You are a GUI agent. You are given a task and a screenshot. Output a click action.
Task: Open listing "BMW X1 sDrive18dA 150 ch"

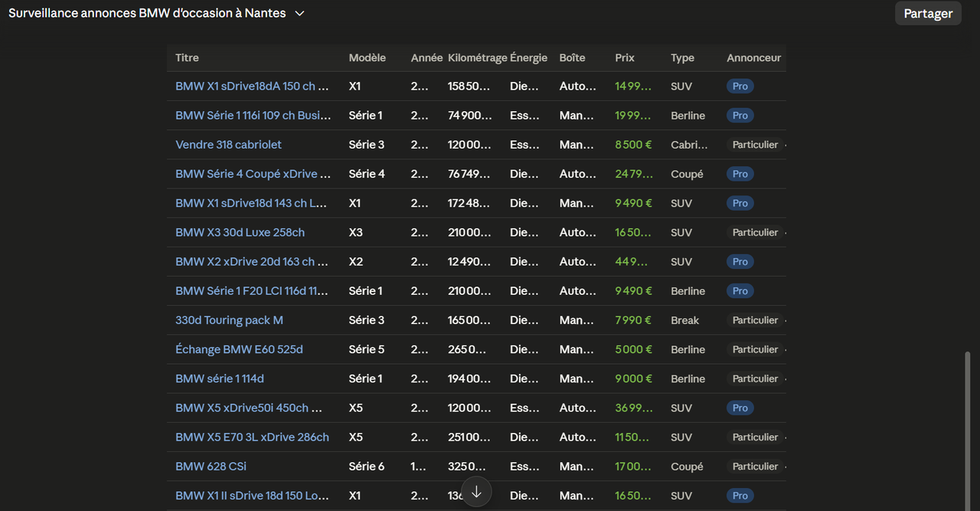coord(252,87)
